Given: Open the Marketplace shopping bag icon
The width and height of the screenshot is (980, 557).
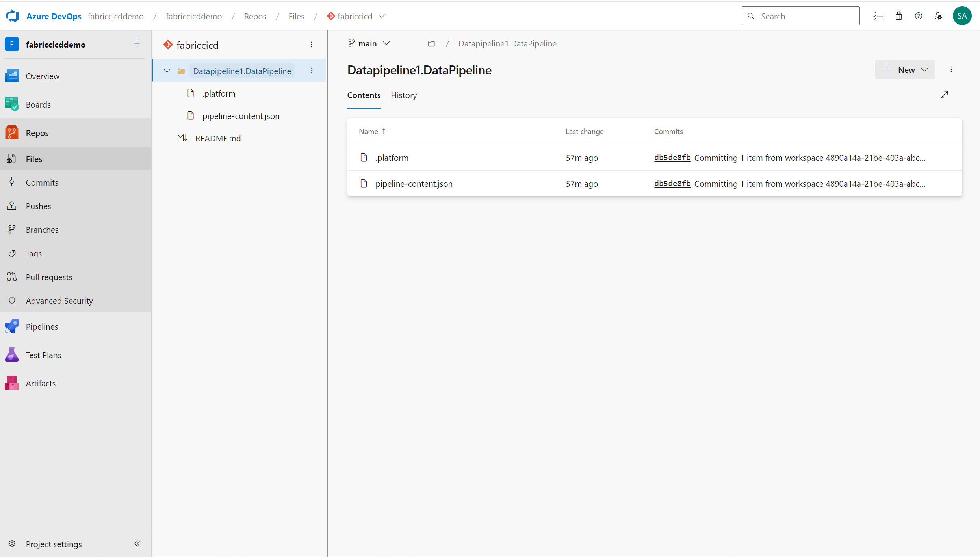Looking at the screenshot, I should (898, 16).
